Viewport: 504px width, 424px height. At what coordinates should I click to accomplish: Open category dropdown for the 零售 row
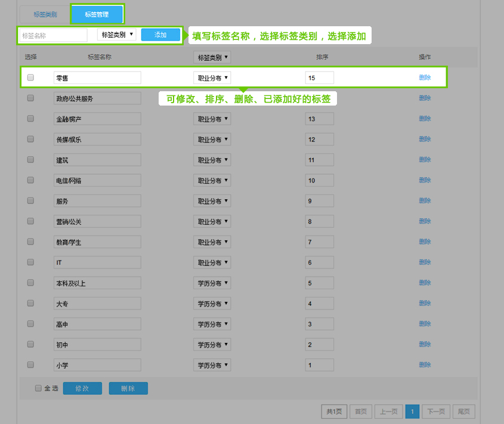[212, 78]
